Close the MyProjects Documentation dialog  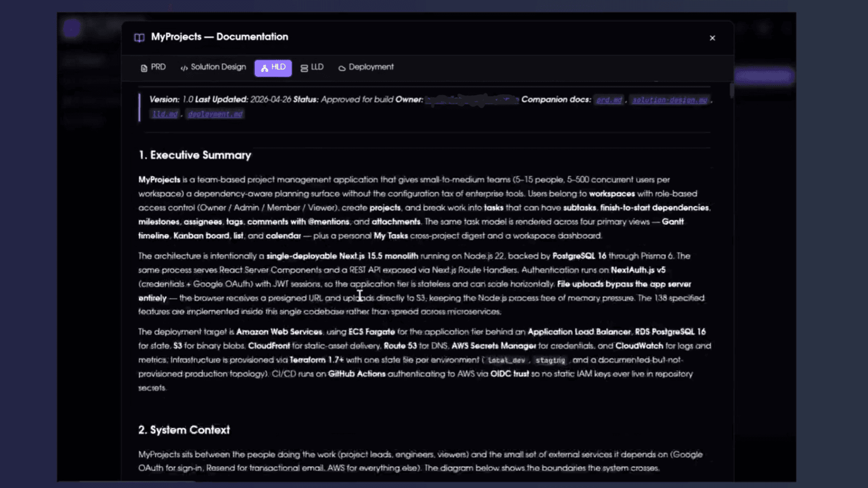(x=712, y=38)
